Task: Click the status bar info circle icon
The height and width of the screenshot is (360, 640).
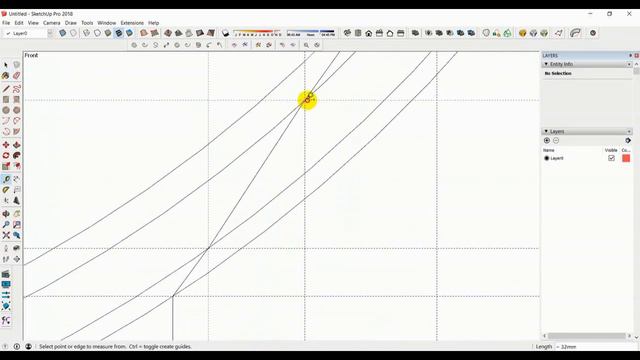Action: [x=17, y=347]
